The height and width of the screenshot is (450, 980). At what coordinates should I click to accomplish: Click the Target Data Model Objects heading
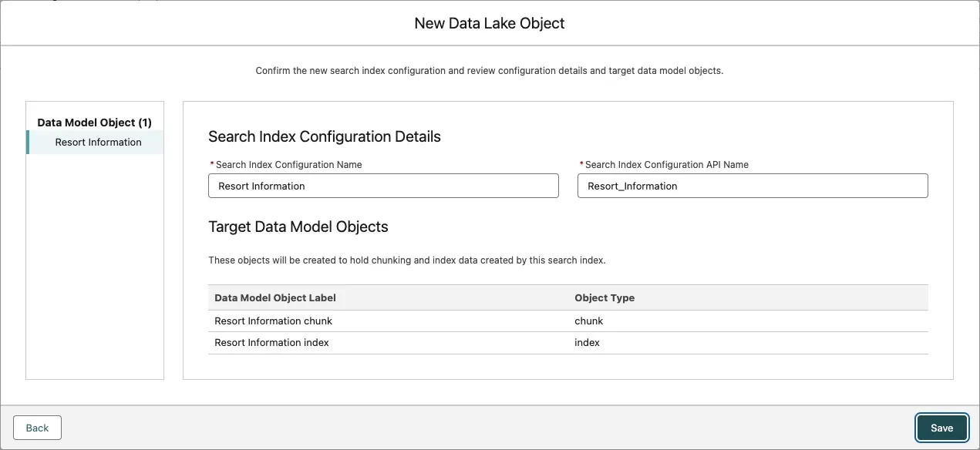click(298, 227)
